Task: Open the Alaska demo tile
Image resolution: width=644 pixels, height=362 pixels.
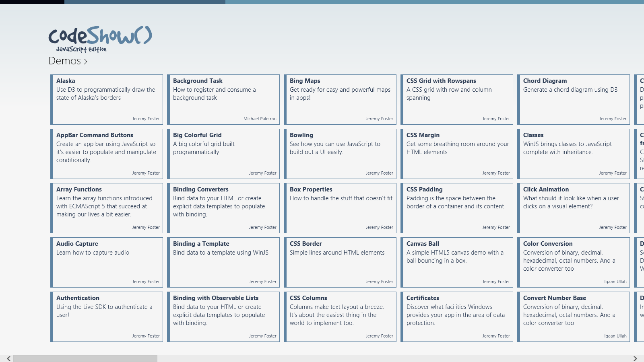Action: coord(107,99)
